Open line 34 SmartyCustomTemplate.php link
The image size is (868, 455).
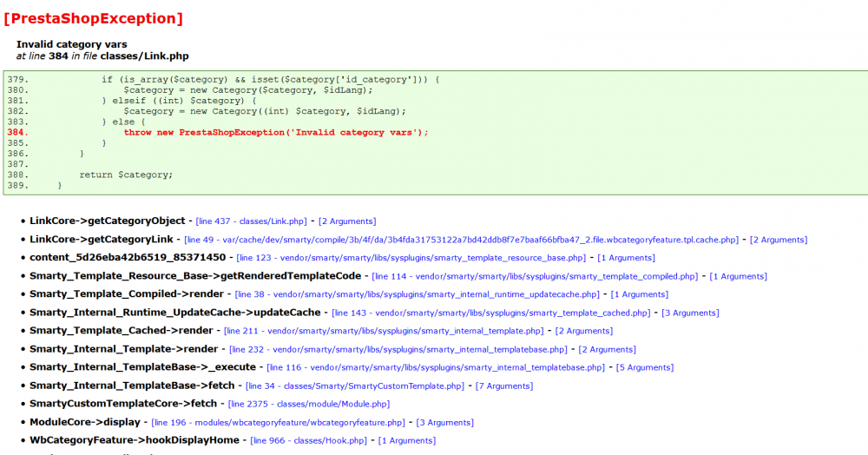355,386
